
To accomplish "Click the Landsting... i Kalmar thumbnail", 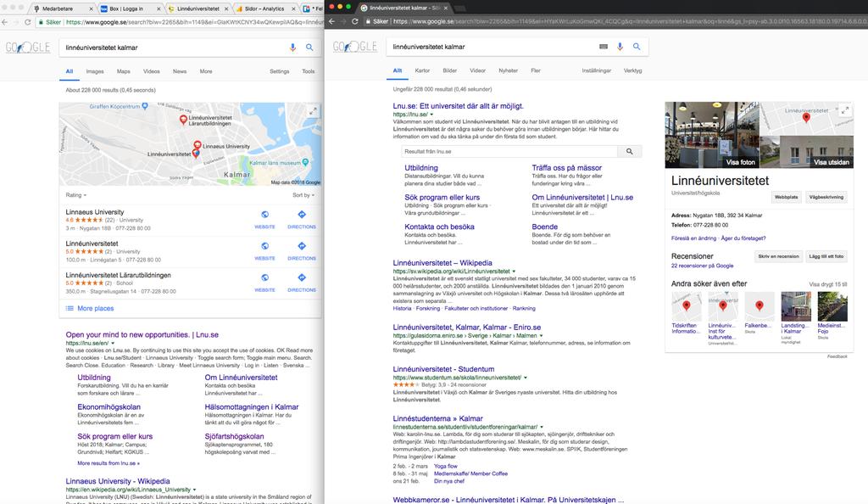I will [795, 307].
